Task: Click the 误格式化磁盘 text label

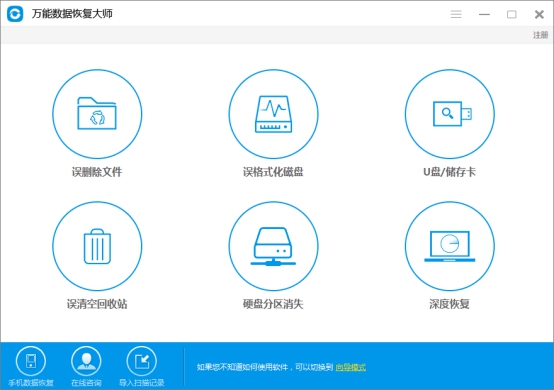Action: 273,172
